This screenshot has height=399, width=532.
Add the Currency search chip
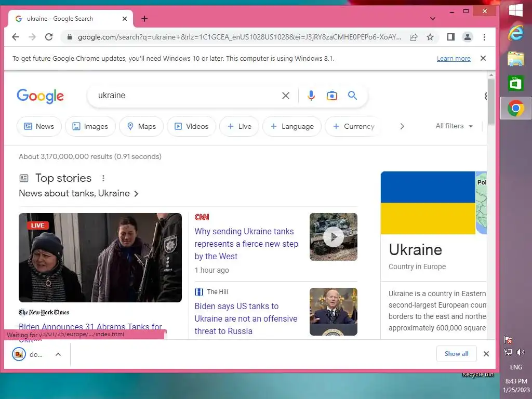click(x=353, y=126)
